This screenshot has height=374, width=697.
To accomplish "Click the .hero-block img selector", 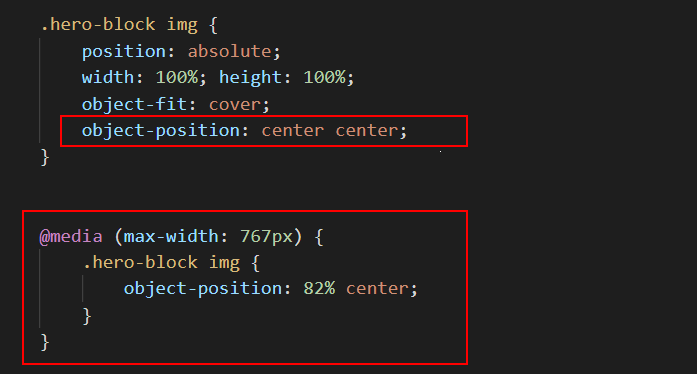I will coord(119,25).
